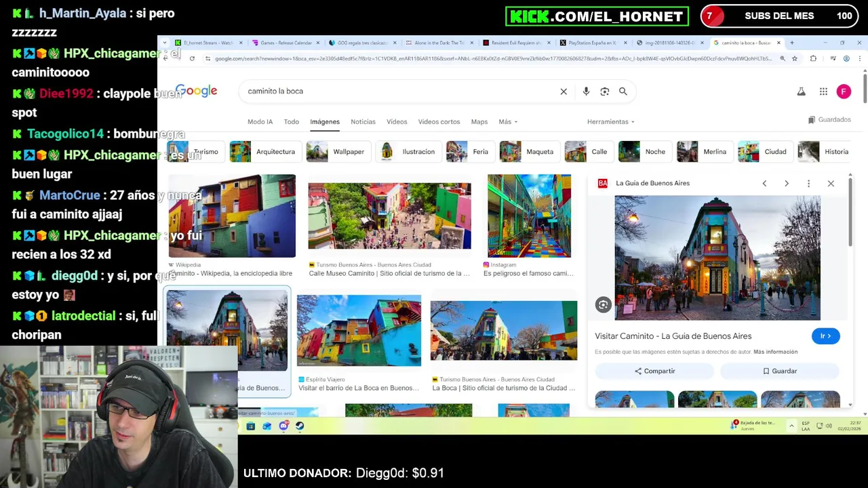Viewport: 868px width, 488px height.
Task: Start voice search with the microphone icon
Action: [x=586, y=91]
